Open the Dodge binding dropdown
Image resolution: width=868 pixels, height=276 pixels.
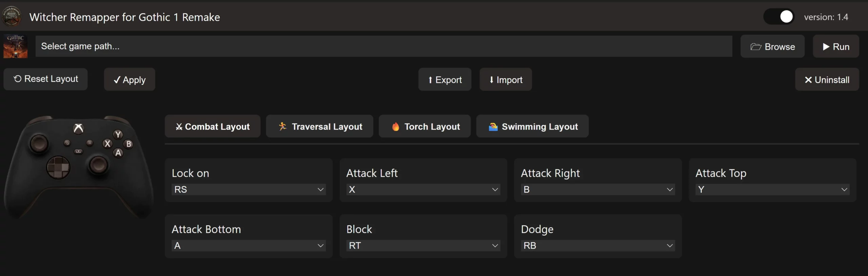[598, 245]
